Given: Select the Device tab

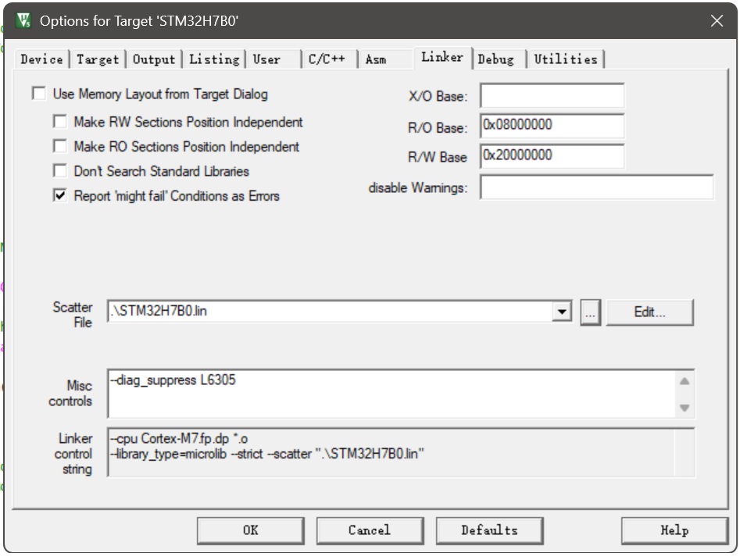Looking at the screenshot, I should click(41, 59).
